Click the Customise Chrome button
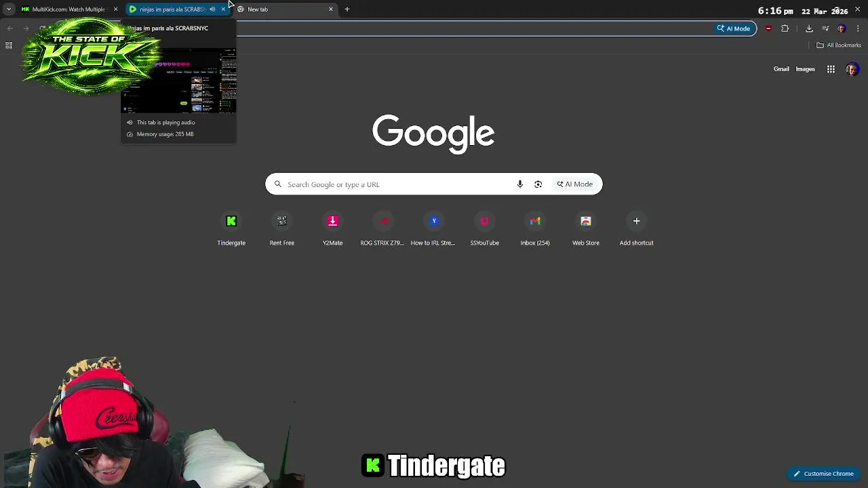Viewport: 868px width, 488px height. tap(823, 474)
